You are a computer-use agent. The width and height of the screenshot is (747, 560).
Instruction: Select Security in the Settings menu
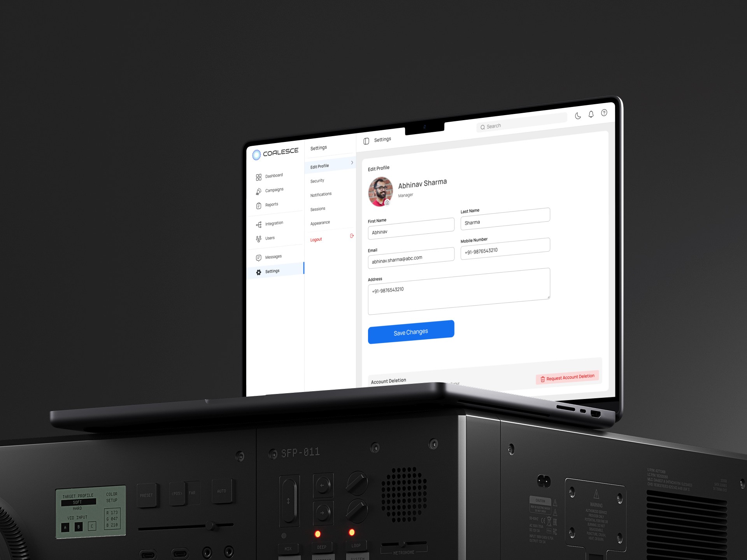pos(317,180)
